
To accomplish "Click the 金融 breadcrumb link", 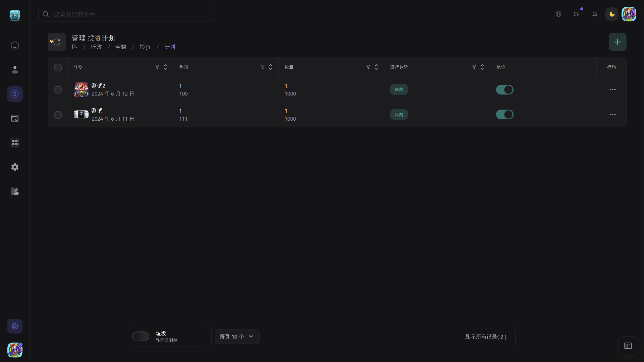I will (x=121, y=47).
